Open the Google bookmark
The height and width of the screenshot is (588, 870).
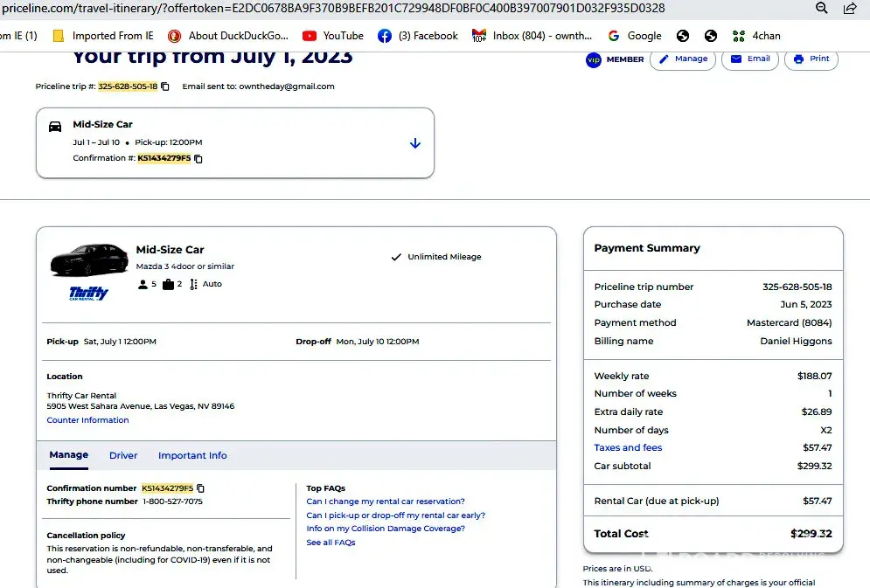[x=635, y=36]
